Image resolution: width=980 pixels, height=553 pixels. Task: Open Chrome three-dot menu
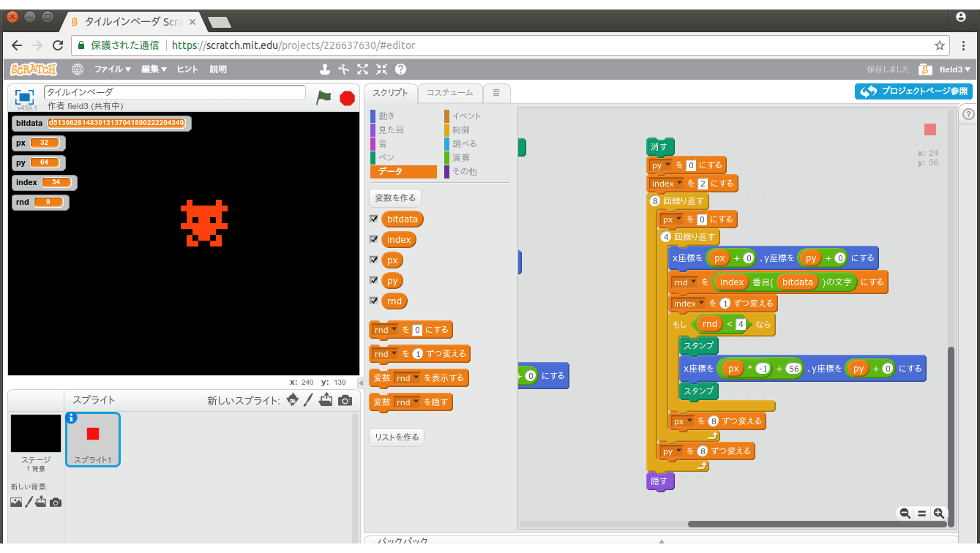pos(964,45)
